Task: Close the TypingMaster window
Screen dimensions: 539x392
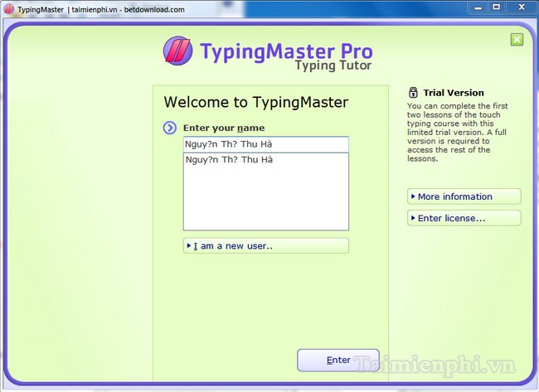Action: coord(522,7)
